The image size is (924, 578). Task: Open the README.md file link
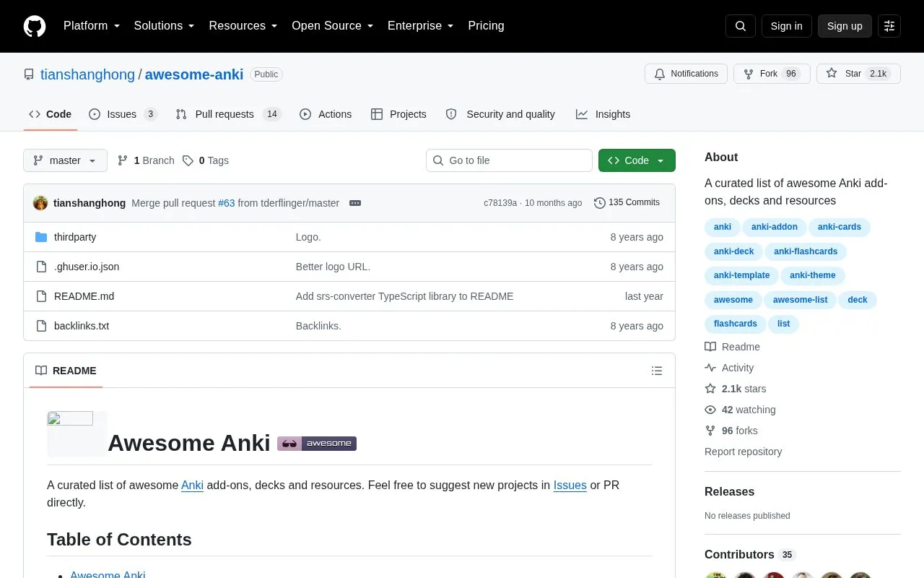point(84,296)
